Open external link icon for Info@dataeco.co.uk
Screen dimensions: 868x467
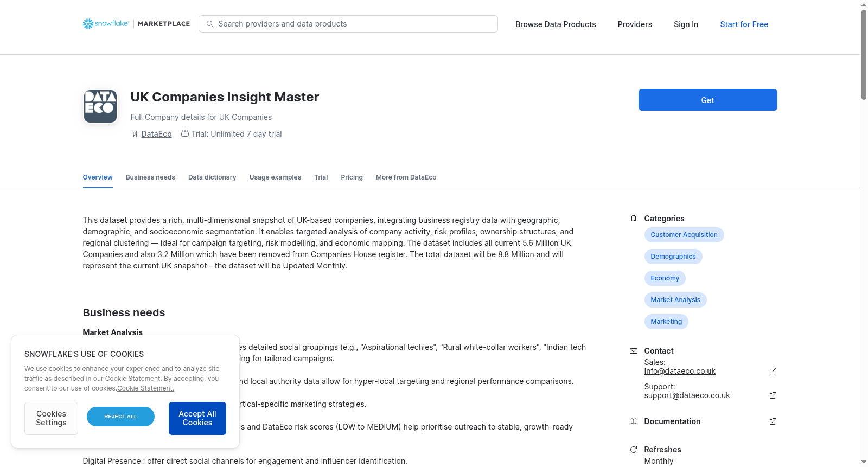pos(773,371)
